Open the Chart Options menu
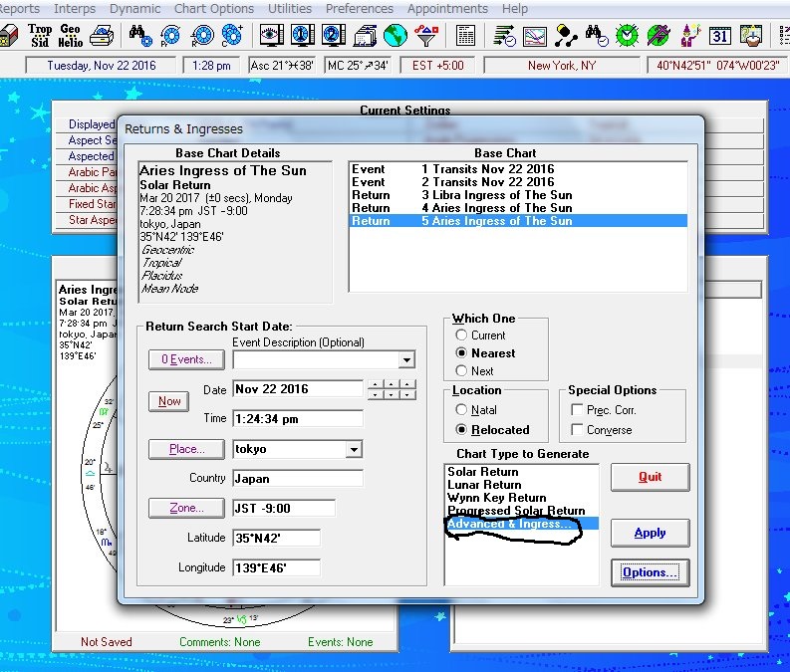Viewport: 790px width, 672px height. (214, 9)
